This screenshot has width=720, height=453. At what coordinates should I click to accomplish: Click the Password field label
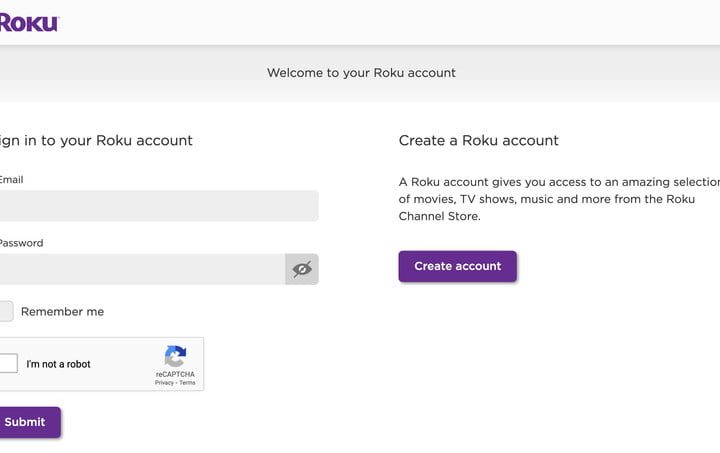tap(22, 243)
